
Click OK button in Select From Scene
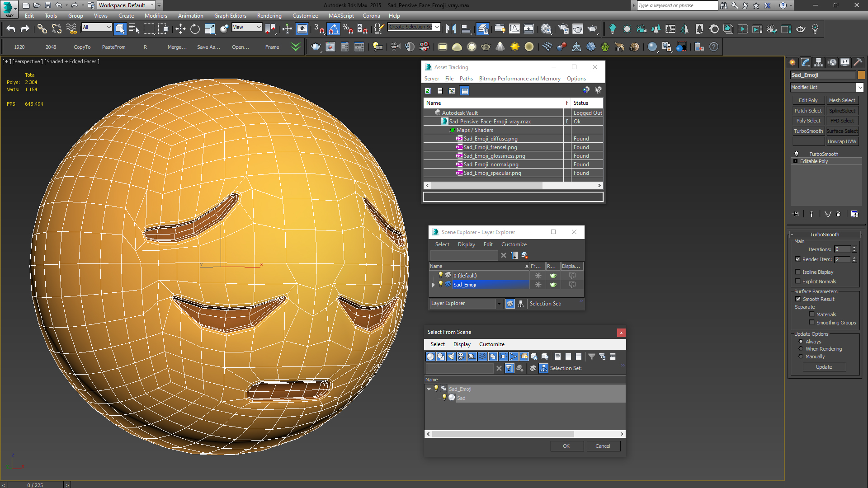pyautogui.click(x=566, y=446)
